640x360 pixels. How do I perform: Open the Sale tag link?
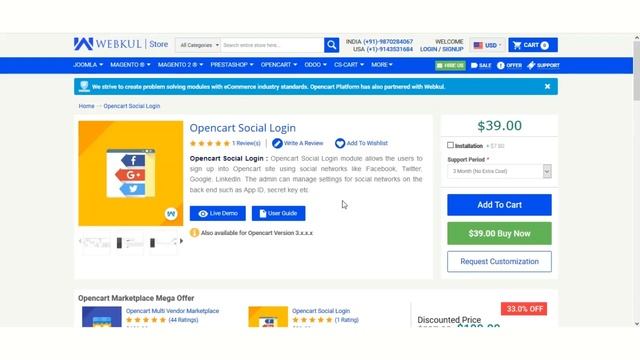(x=481, y=65)
